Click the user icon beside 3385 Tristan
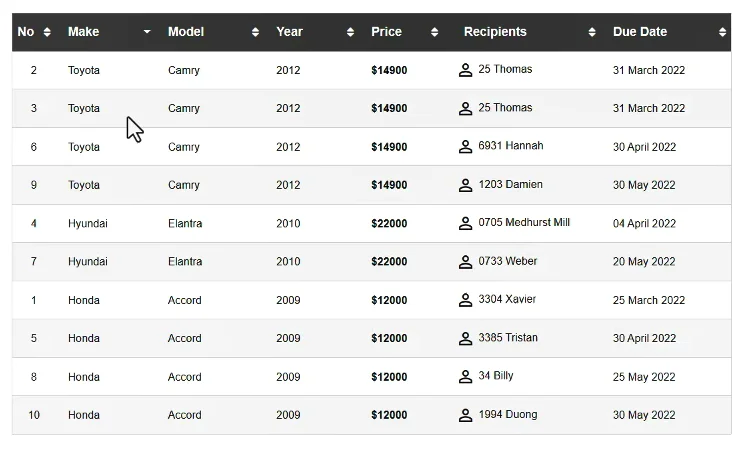This screenshot has height=451, width=747. pos(465,338)
